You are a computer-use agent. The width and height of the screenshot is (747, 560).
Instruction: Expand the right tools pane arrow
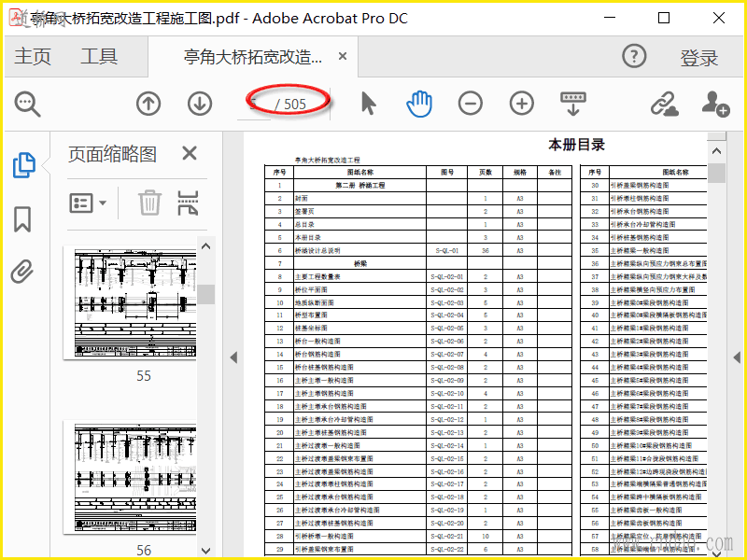pos(737,357)
